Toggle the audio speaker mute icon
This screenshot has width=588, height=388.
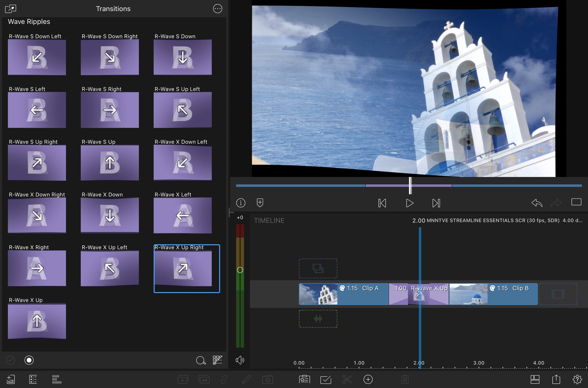click(240, 360)
